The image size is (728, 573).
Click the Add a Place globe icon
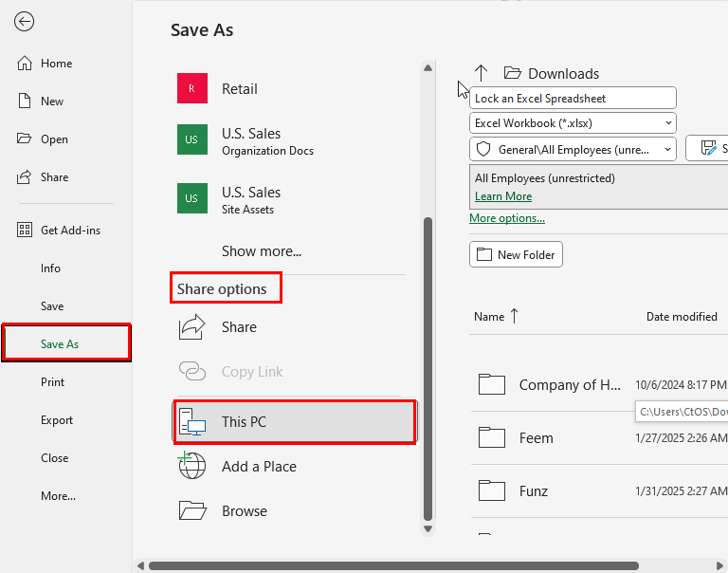pyautogui.click(x=191, y=465)
